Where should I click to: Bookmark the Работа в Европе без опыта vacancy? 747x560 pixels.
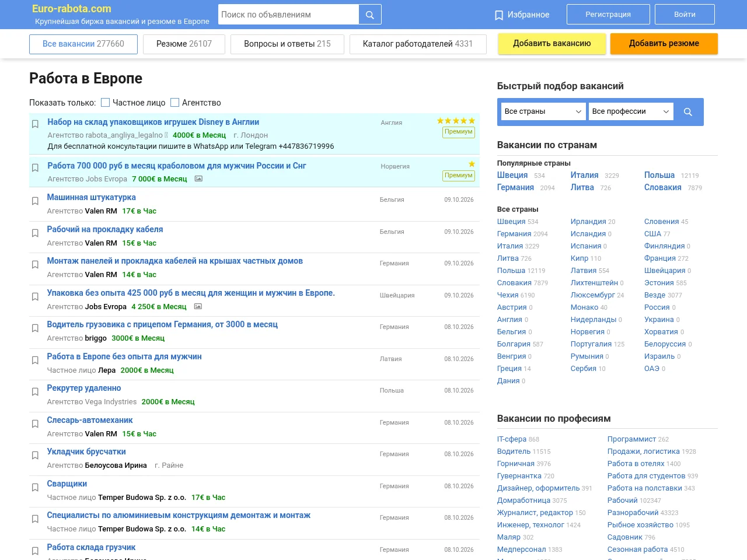35,360
